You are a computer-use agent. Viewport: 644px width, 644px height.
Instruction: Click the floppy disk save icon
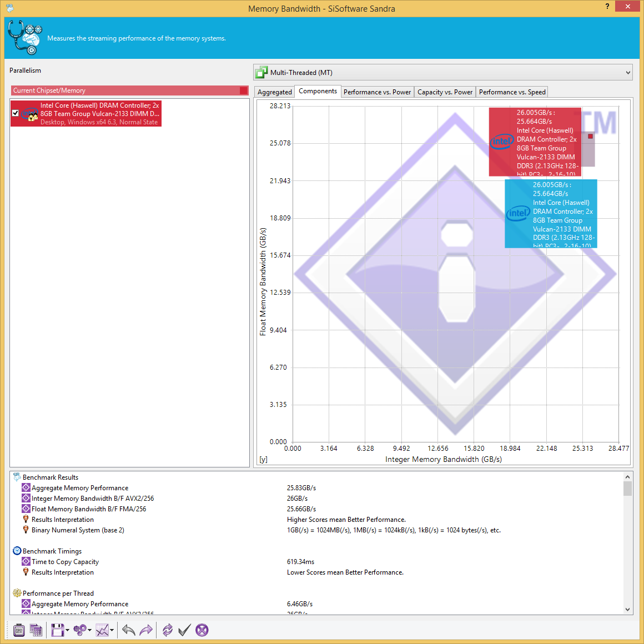pos(58,630)
